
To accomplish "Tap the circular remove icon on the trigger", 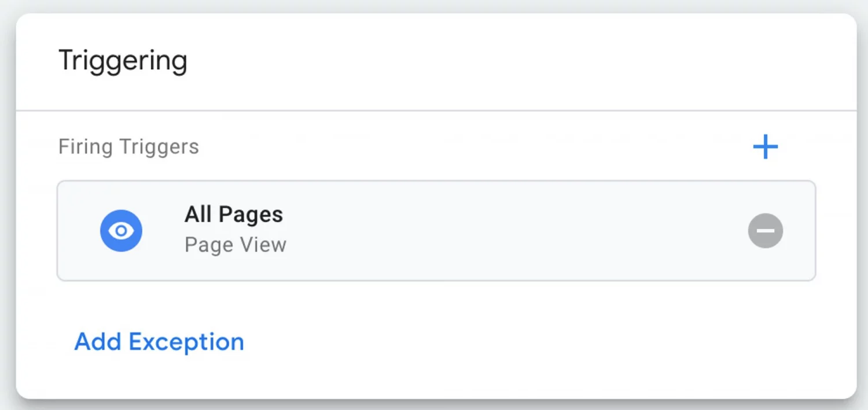I will [765, 230].
